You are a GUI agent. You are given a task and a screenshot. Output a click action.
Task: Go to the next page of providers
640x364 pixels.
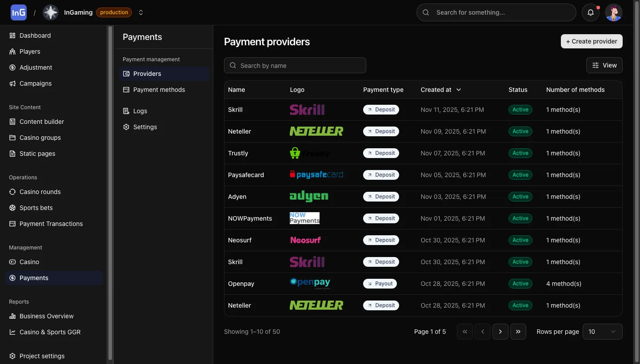[x=500, y=332]
